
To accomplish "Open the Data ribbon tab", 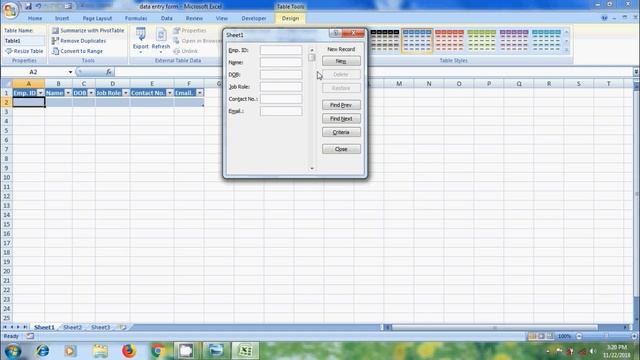I will click(167, 18).
